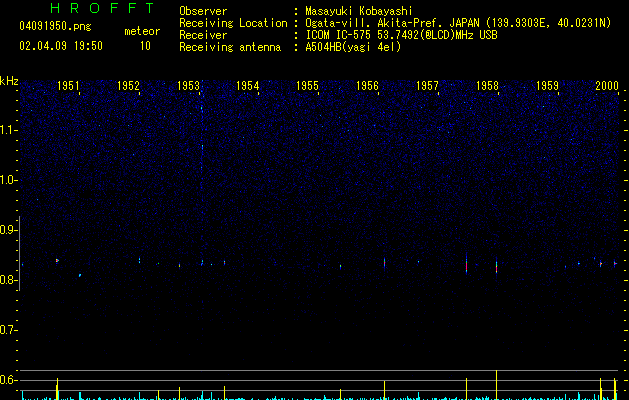Image resolution: width=629 pixels, height=400 pixels.
Task: Click the HROFFT title text
Action: (x=103, y=8)
